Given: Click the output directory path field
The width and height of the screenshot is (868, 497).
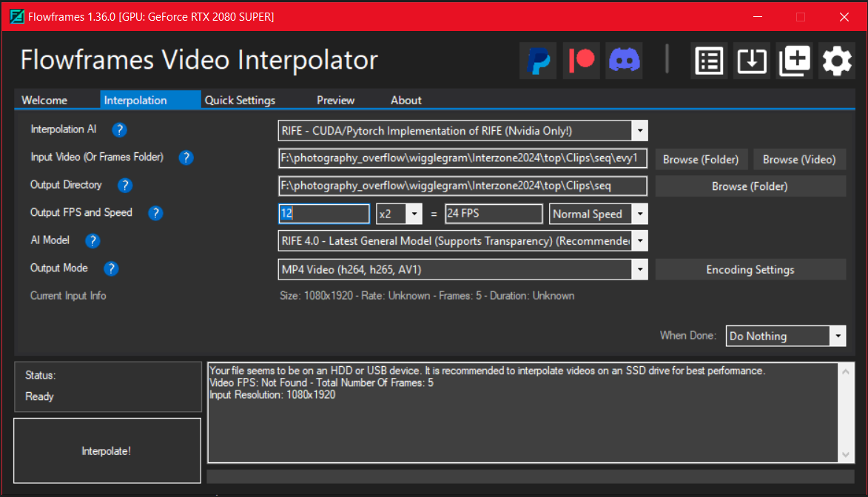Looking at the screenshot, I should click(462, 186).
